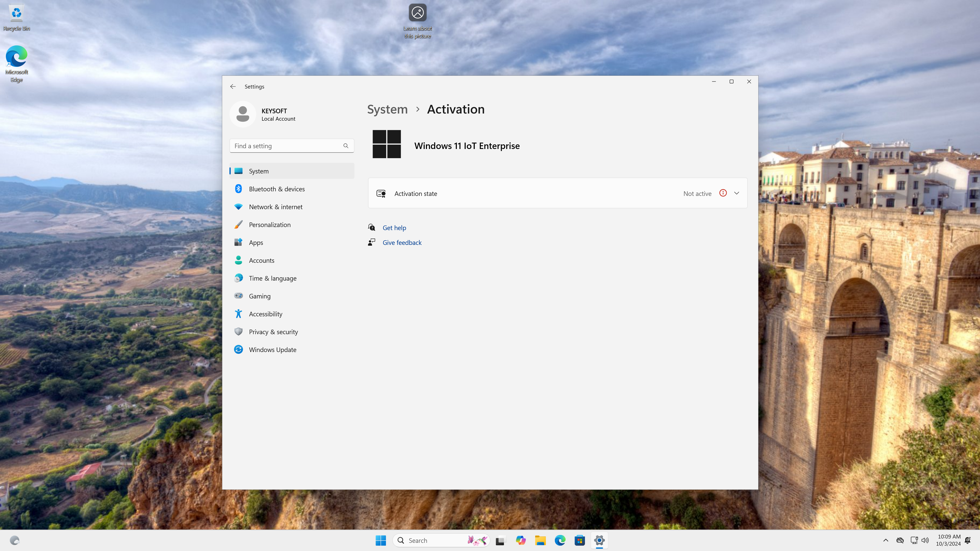Click the Not active status text
Viewport: 980px width, 551px height.
pos(697,194)
